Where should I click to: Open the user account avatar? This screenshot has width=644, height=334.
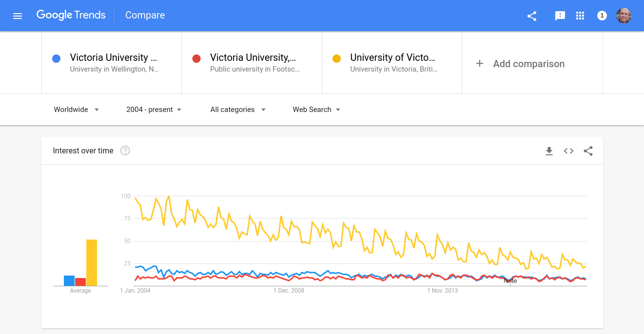(624, 16)
